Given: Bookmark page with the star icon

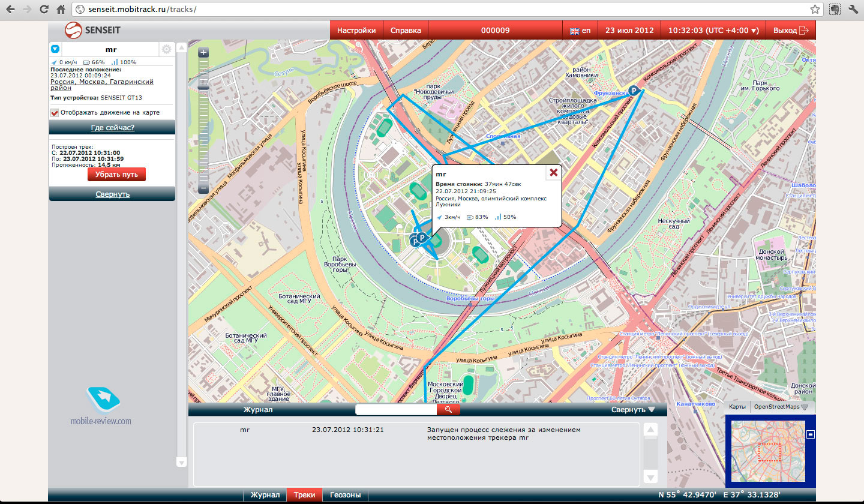Looking at the screenshot, I should (x=815, y=10).
